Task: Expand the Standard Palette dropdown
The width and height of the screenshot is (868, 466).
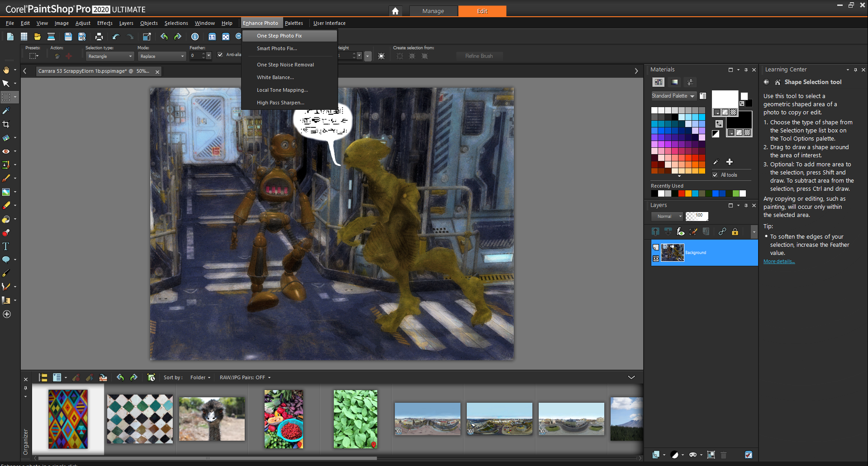Action: point(673,96)
